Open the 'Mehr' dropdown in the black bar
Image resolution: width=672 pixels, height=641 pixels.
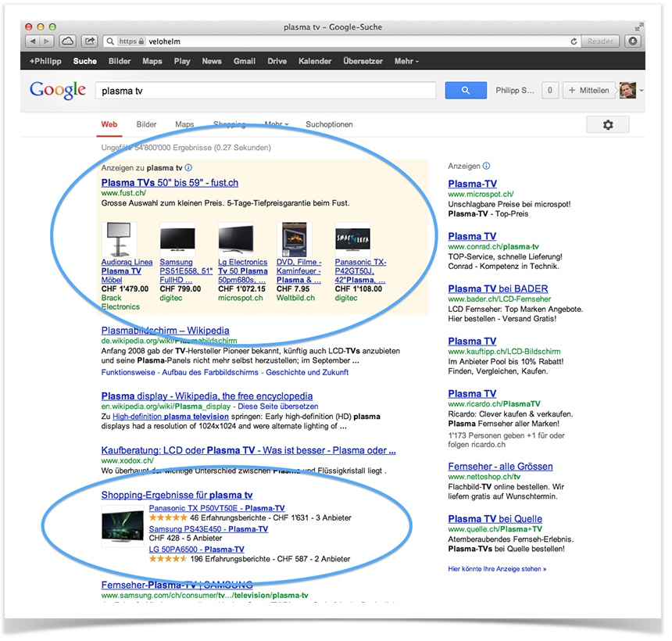tap(406, 61)
